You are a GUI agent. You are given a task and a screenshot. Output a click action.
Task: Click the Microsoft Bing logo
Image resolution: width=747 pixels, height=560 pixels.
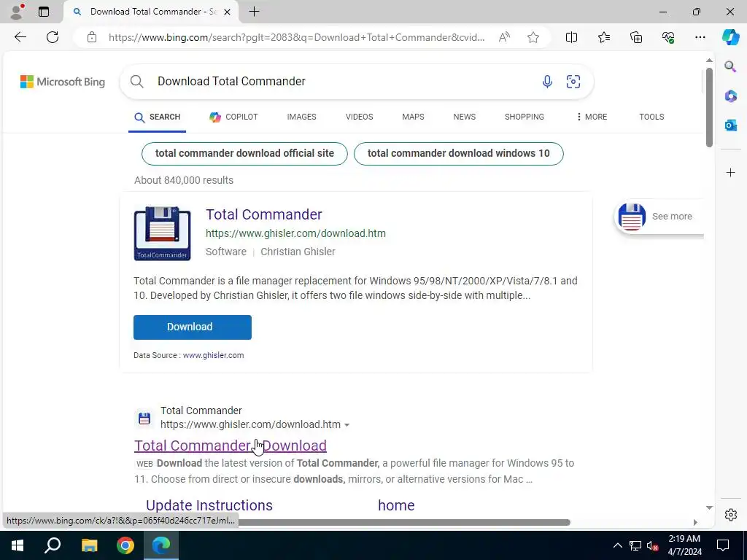(x=63, y=82)
